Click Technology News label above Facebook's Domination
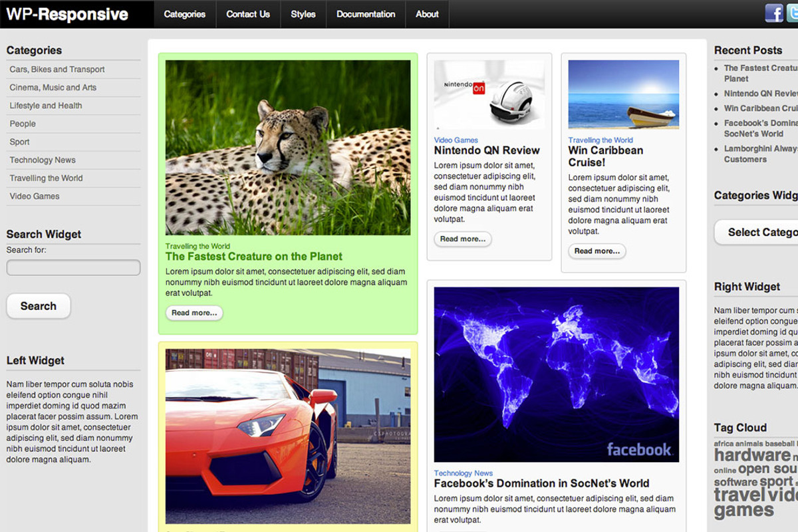 pyautogui.click(x=464, y=473)
